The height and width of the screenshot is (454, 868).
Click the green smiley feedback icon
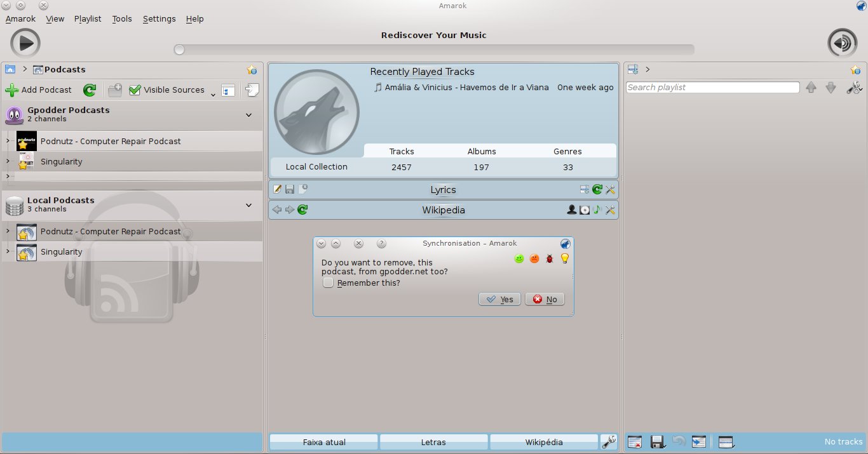pos(519,258)
